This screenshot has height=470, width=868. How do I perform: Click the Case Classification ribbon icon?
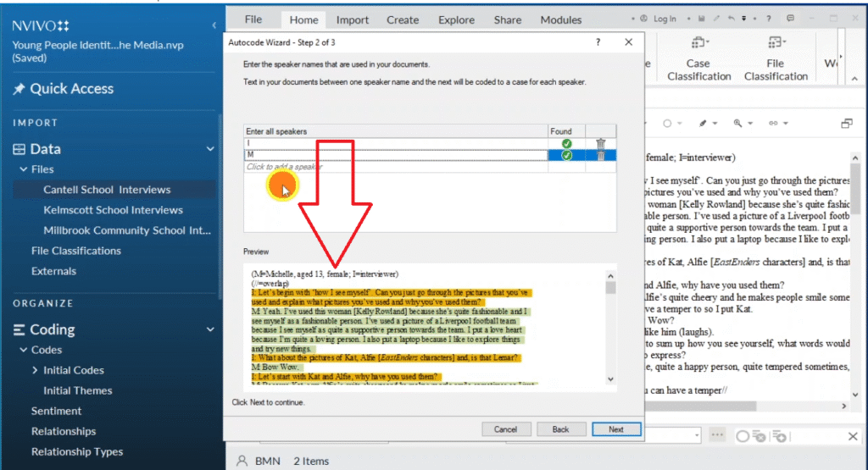click(x=698, y=59)
